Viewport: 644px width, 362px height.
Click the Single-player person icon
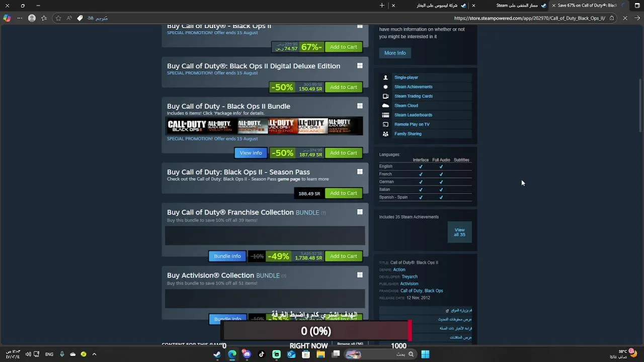385,77
